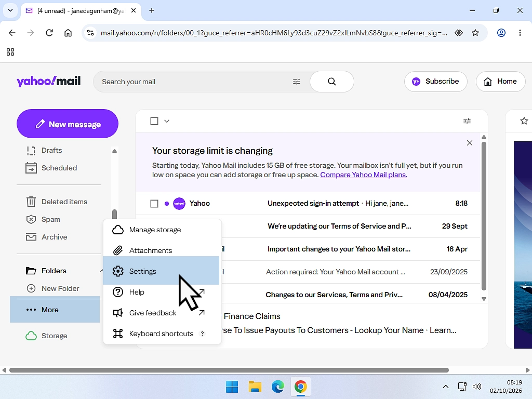Close the Yahoo Mail tab

click(134, 10)
